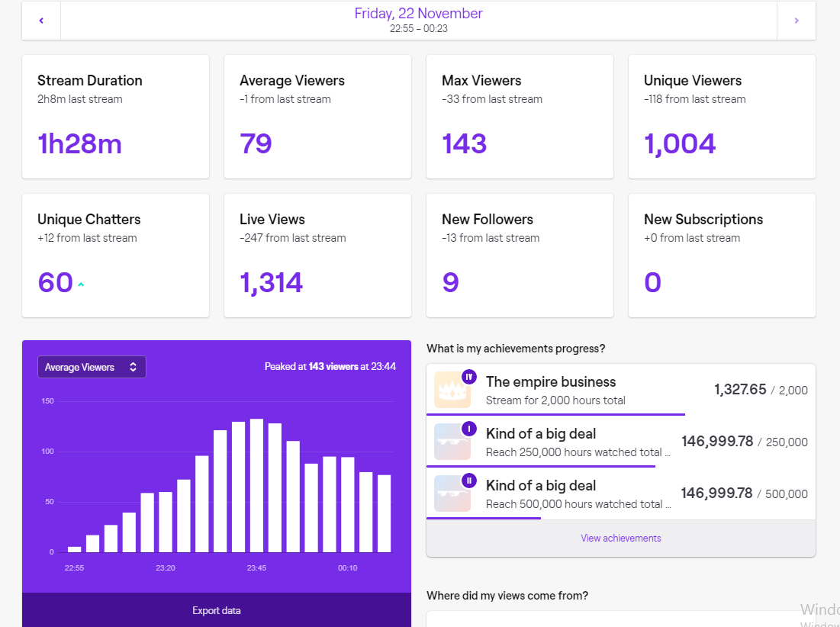The height and width of the screenshot is (627, 840).
Task: Open the Unique Chatters 60 card
Action: [116, 256]
